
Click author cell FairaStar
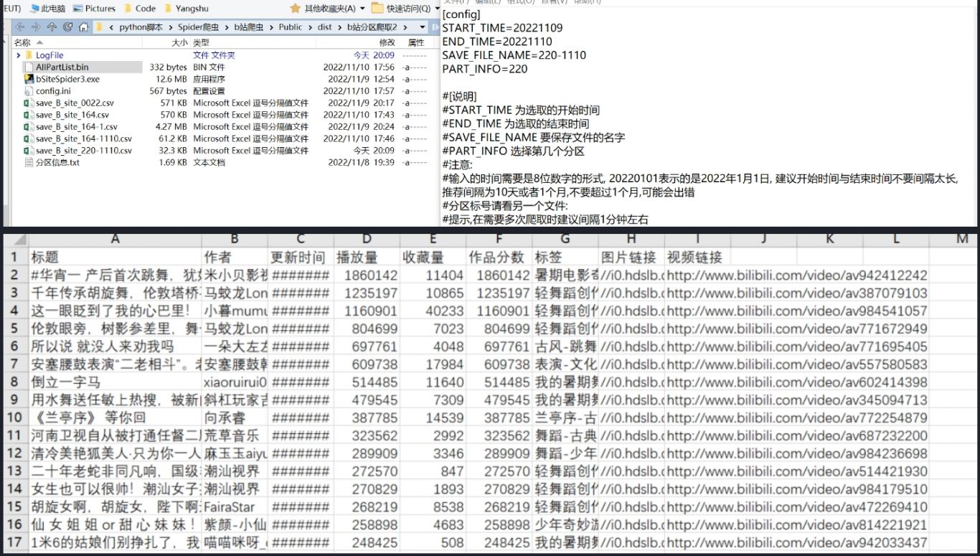[x=235, y=507]
